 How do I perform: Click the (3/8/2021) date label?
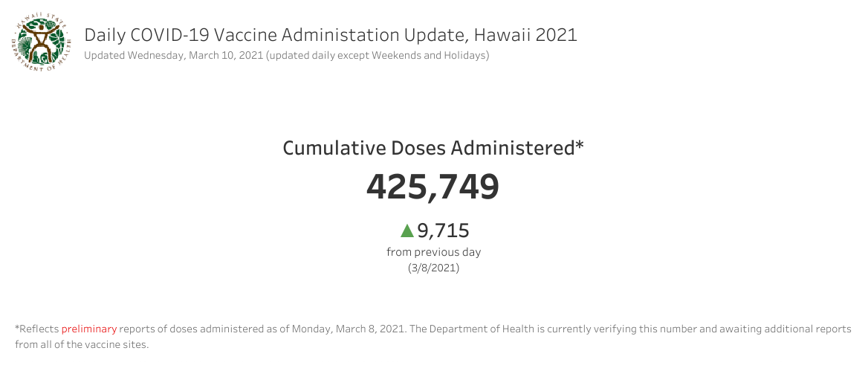pyautogui.click(x=433, y=268)
